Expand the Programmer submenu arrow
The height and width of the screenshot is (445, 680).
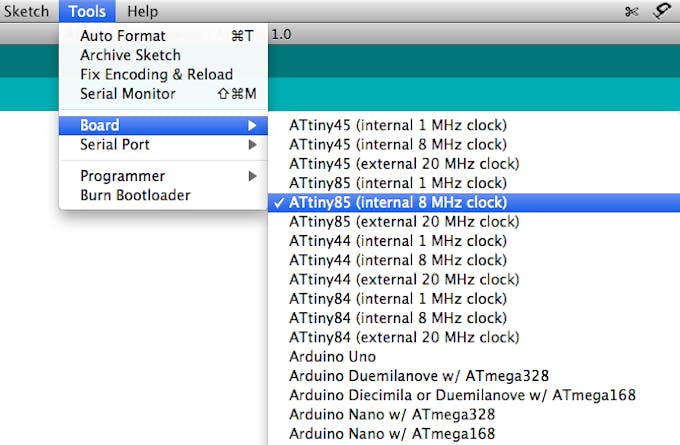(252, 176)
